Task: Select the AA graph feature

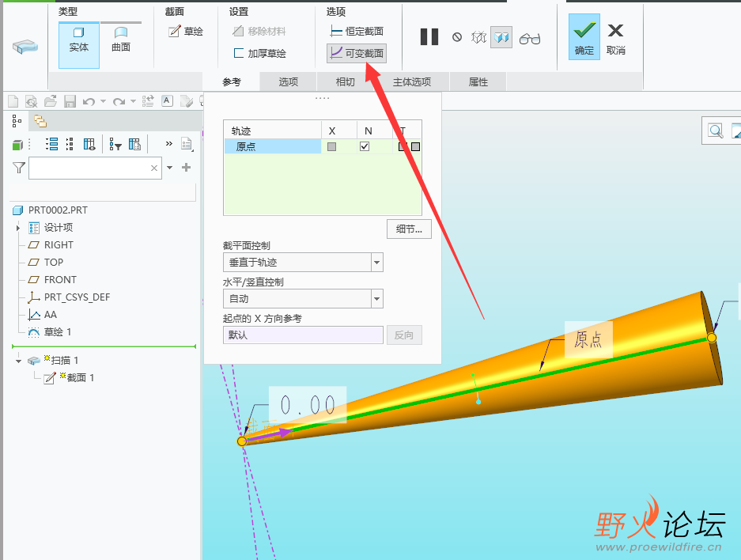Action: coord(50,315)
